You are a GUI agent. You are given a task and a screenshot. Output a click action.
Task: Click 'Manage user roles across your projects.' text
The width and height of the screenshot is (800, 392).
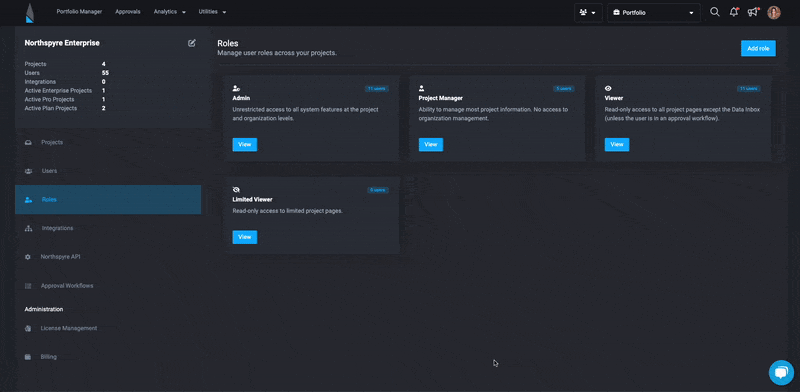tap(277, 53)
